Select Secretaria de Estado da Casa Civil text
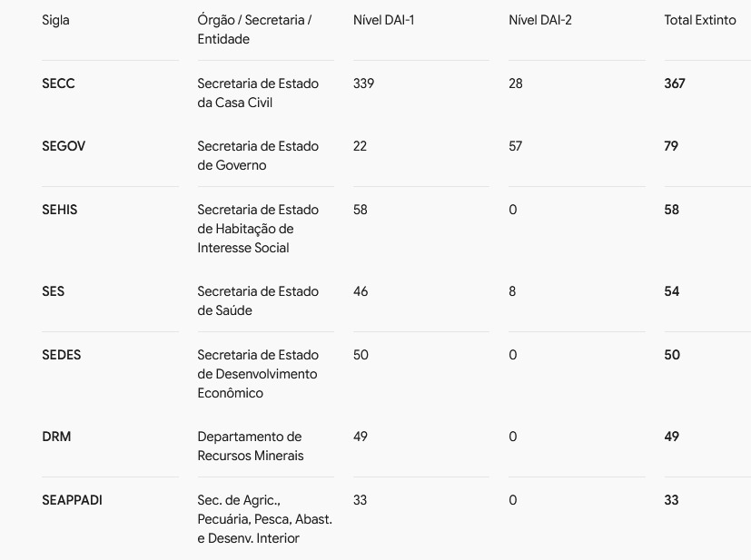 (x=258, y=93)
